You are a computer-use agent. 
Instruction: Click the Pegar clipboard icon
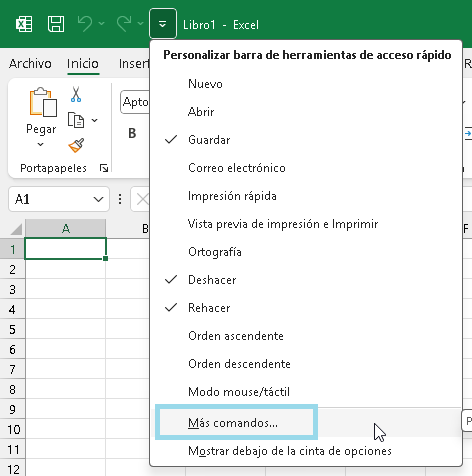pyautogui.click(x=43, y=102)
